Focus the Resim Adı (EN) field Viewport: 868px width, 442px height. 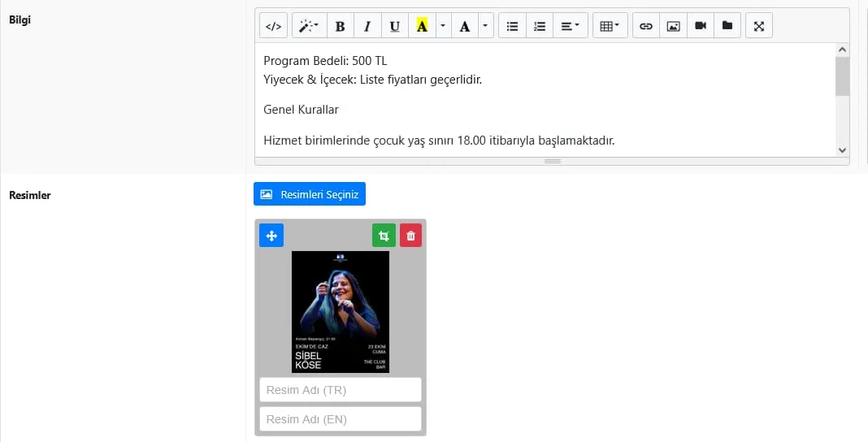[341, 419]
